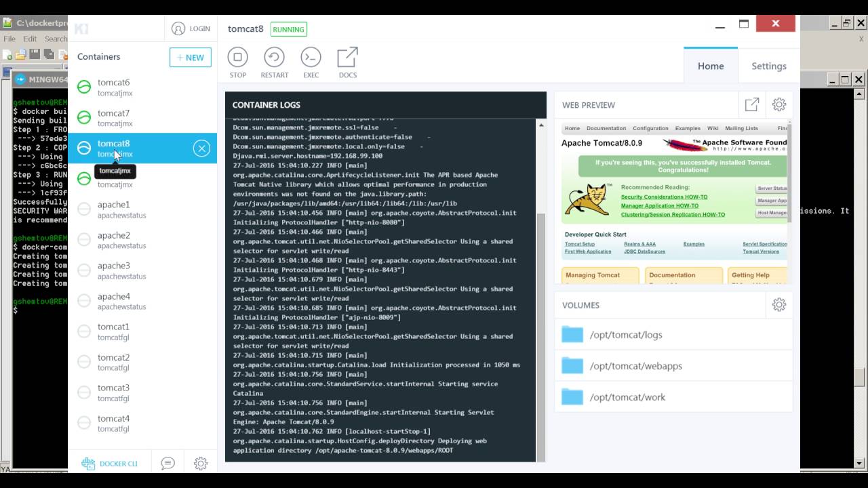
Task: Click the LOGIN user account button
Action: point(191,28)
